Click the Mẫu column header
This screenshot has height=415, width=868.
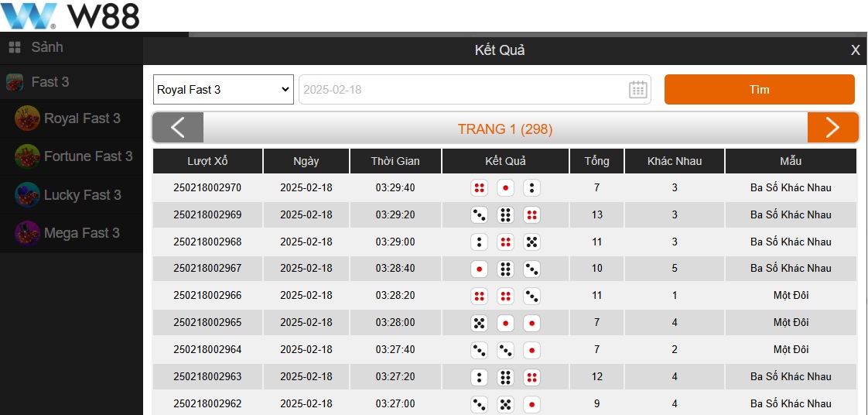coord(791,161)
